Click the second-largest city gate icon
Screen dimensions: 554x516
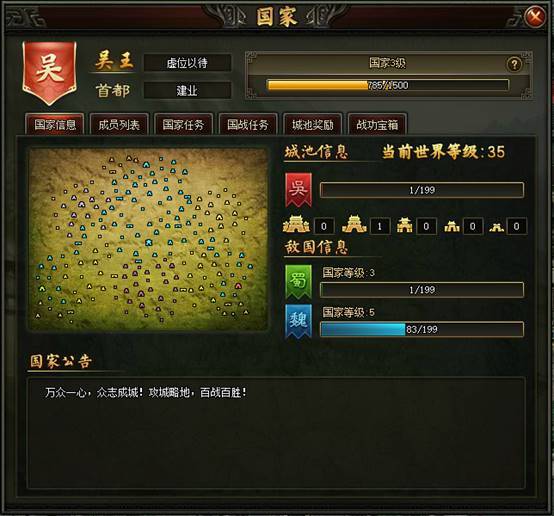pyautogui.click(x=354, y=224)
